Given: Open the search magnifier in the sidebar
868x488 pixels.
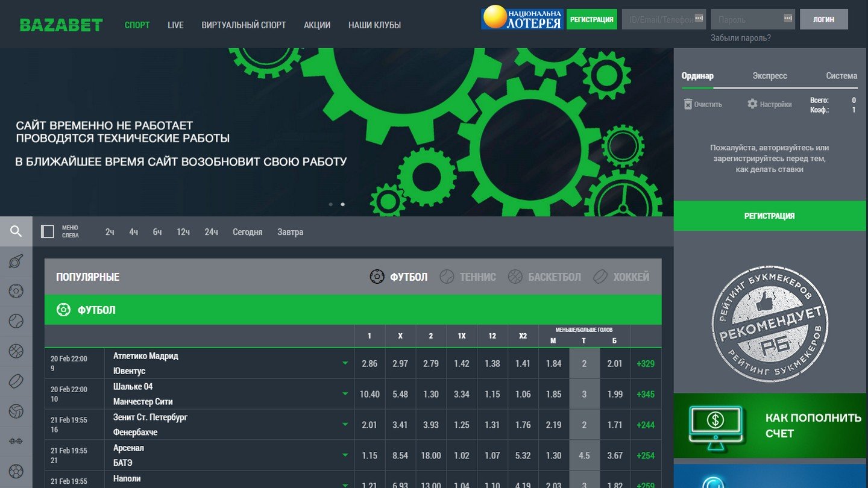Looking at the screenshot, I should pyautogui.click(x=16, y=231).
